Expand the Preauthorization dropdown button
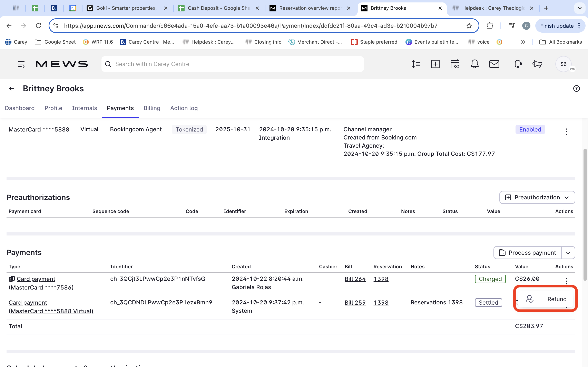This screenshot has height=367, width=588. [537, 197]
